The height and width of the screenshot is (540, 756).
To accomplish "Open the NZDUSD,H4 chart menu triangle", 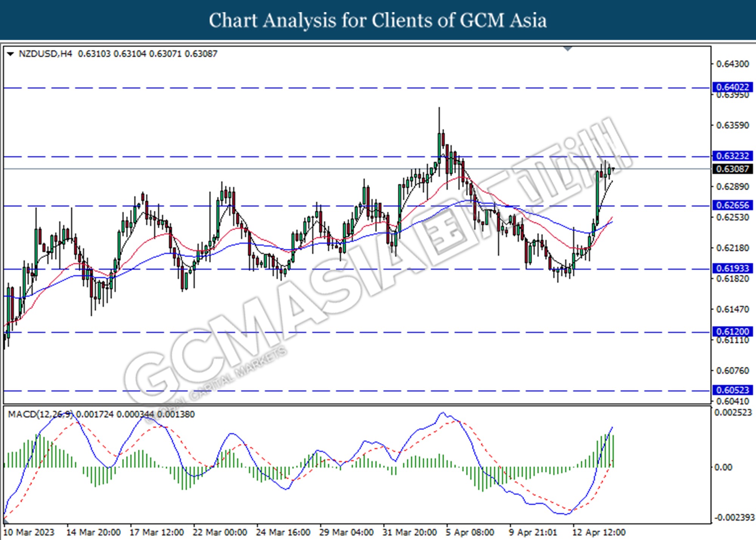I will click(11, 54).
